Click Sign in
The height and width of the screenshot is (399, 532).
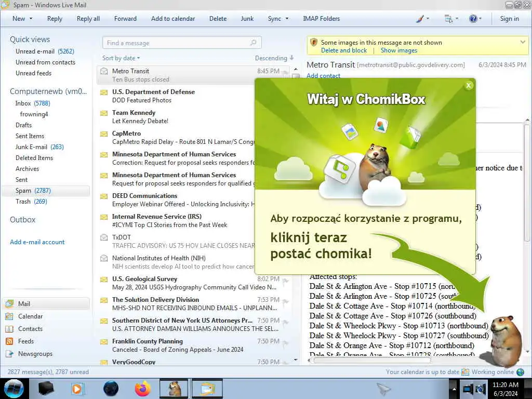point(509,19)
